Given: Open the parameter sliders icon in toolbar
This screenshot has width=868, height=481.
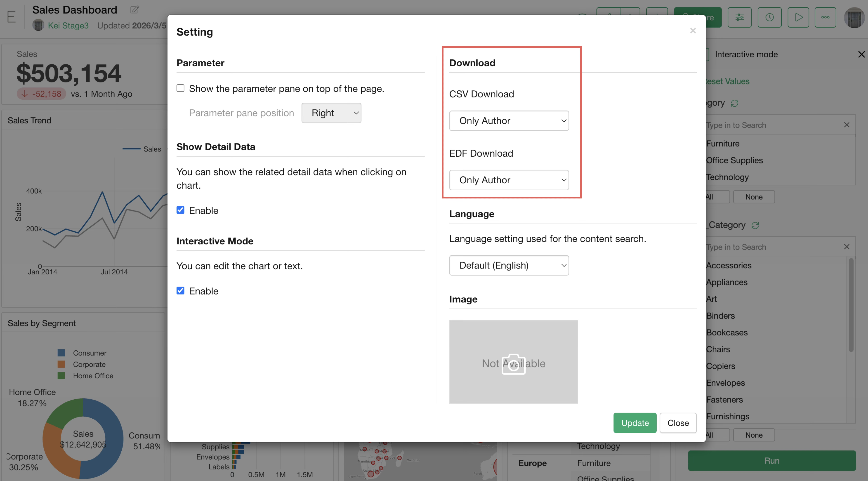Looking at the screenshot, I should coord(739,17).
